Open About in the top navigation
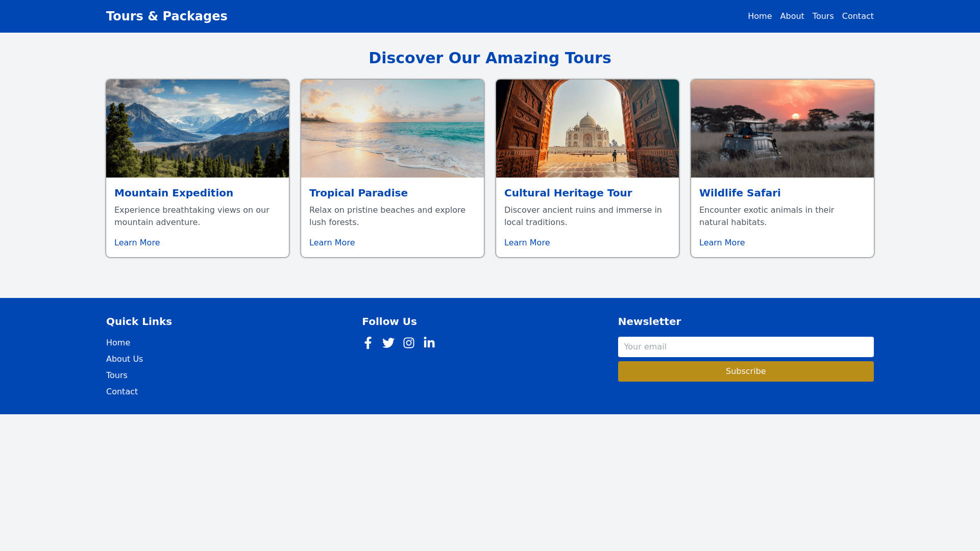 pos(792,16)
